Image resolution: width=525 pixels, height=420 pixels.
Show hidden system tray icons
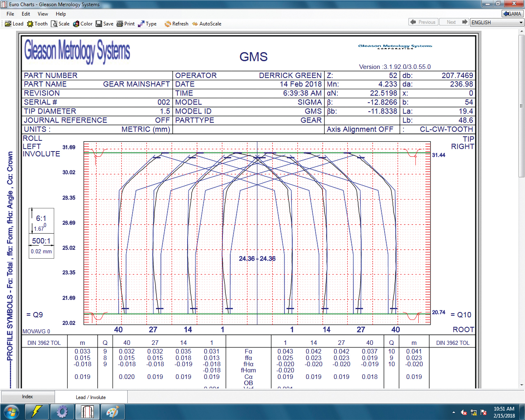[454, 412]
